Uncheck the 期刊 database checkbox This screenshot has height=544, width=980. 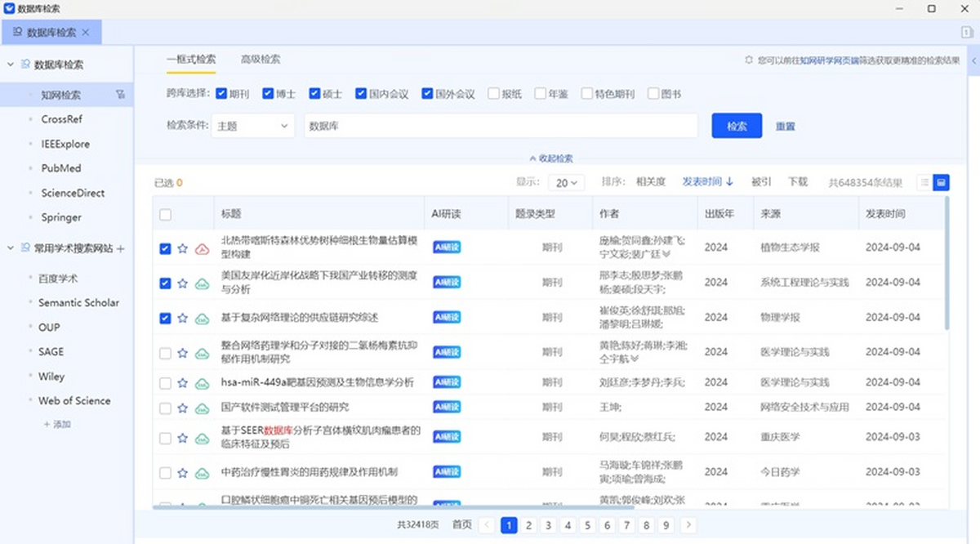coord(221,94)
